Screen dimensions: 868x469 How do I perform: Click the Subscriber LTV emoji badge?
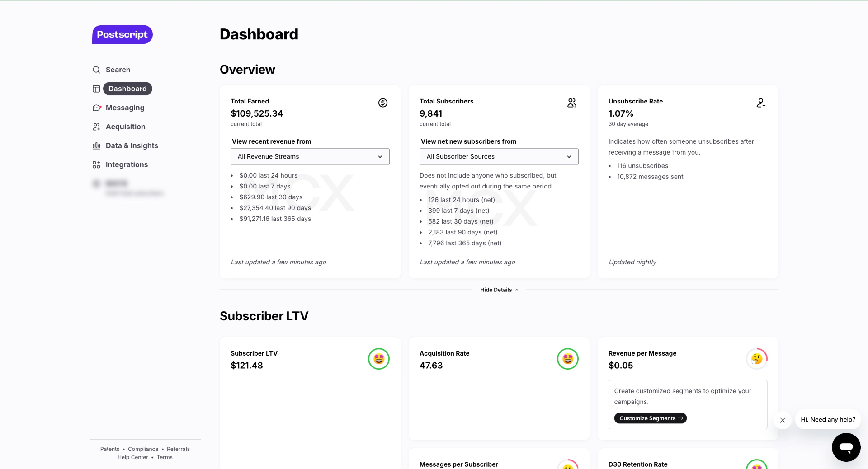click(x=379, y=359)
